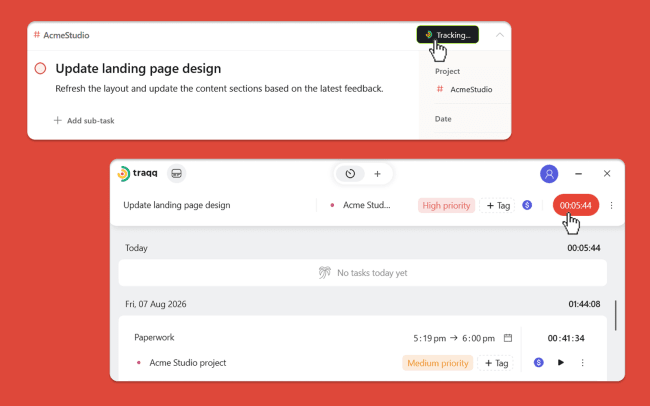Click the High priority tag
This screenshot has width=650, height=406.
(446, 206)
